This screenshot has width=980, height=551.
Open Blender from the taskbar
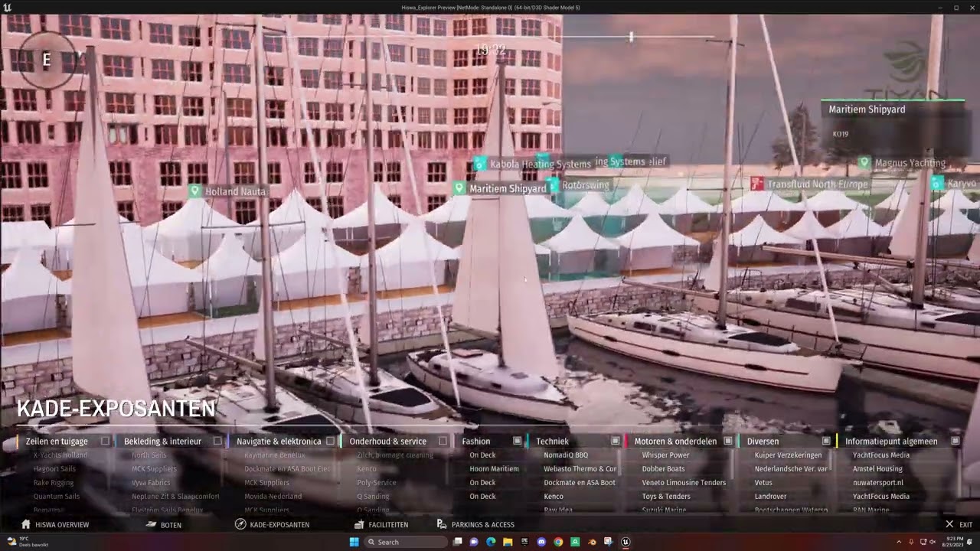pyautogui.click(x=592, y=542)
